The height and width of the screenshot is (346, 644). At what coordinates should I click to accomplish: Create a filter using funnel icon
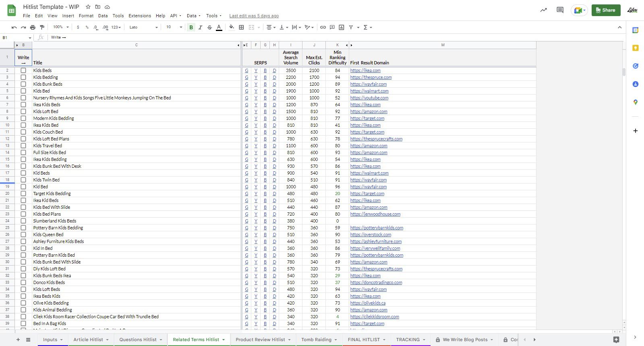351,27
